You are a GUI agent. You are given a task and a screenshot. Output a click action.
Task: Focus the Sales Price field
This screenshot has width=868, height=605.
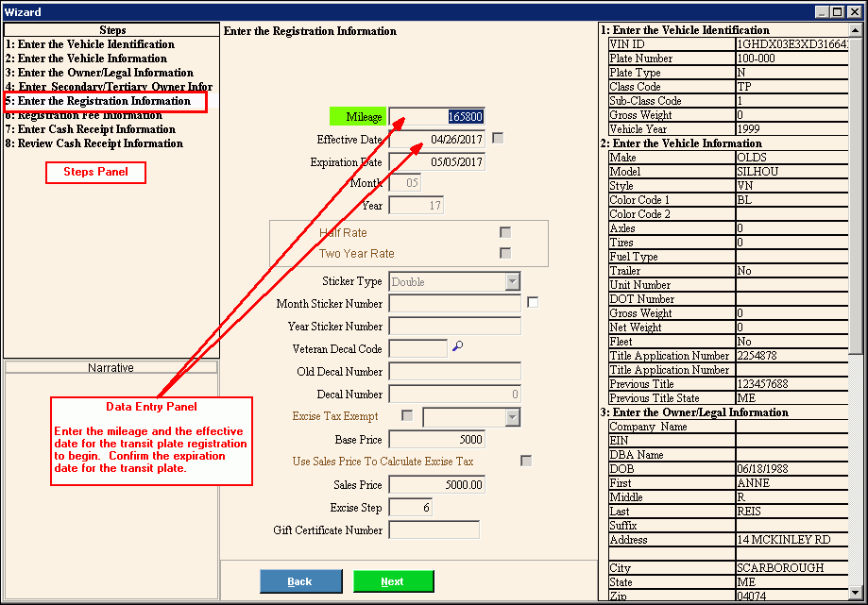436,485
